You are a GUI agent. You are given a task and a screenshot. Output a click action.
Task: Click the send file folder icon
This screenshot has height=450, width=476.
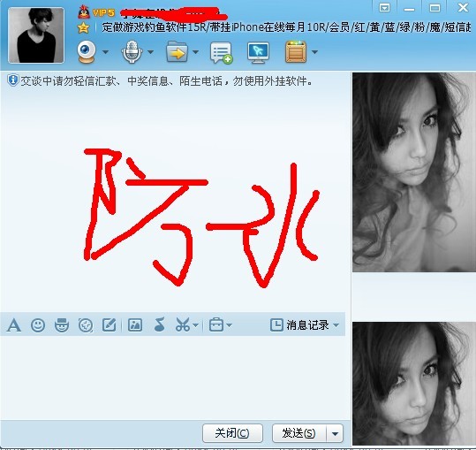click(178, 52)
